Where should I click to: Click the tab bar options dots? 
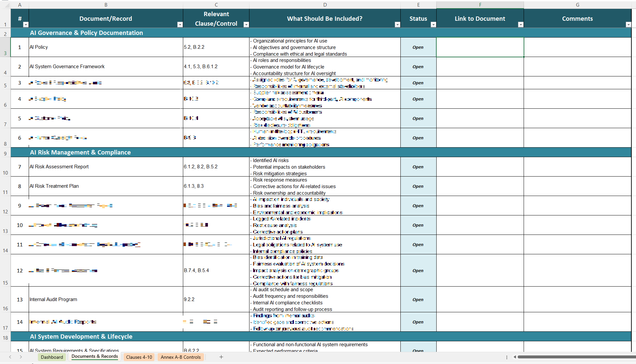[506, 357]
